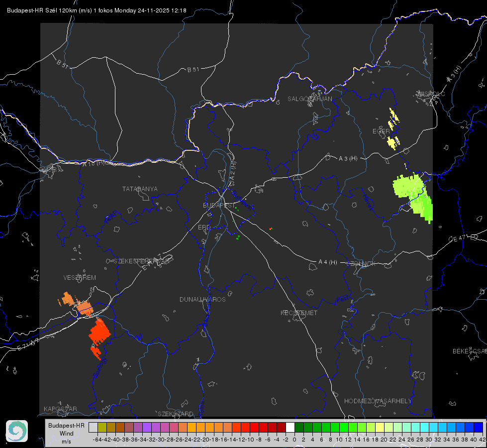Select the BÉKÉSCSABA city label

coord(470,351)
